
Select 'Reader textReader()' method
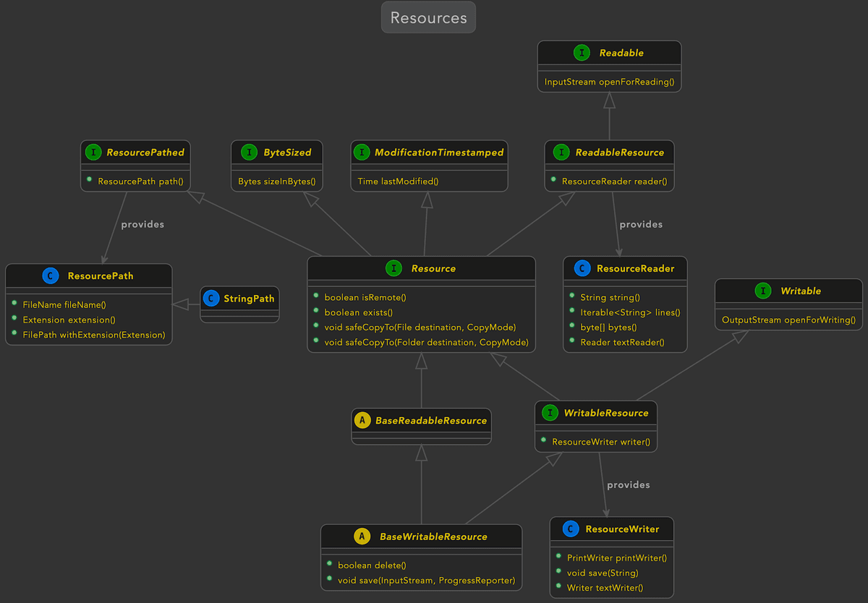[x=622, y=342]
